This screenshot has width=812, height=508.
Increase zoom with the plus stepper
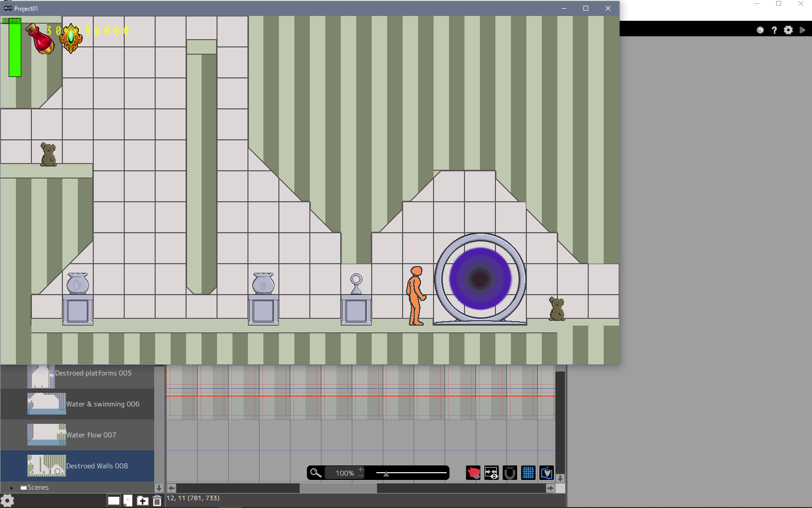(x=361, y=469)
